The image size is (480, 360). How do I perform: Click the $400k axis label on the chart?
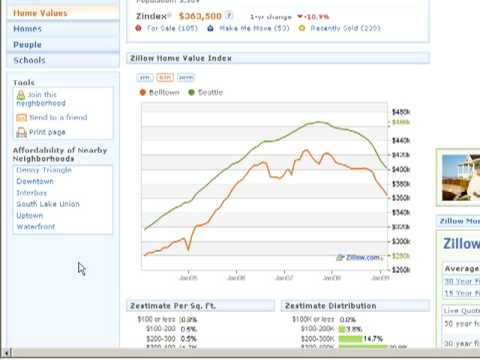(401, 169)
